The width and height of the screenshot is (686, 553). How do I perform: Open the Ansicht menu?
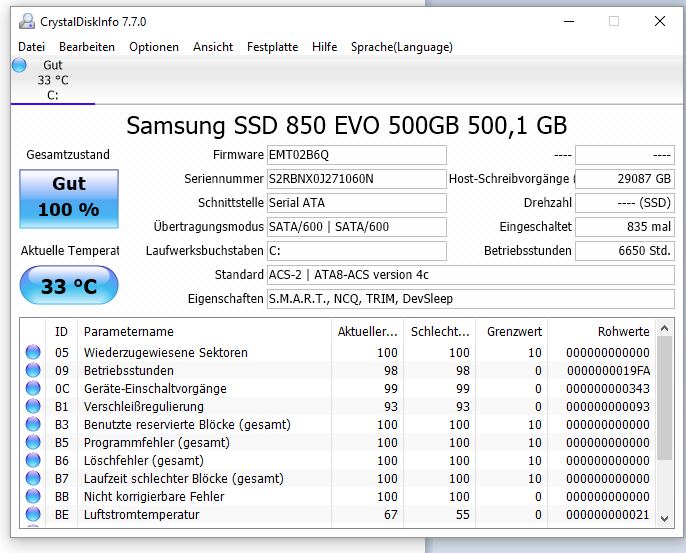[213, 47]
